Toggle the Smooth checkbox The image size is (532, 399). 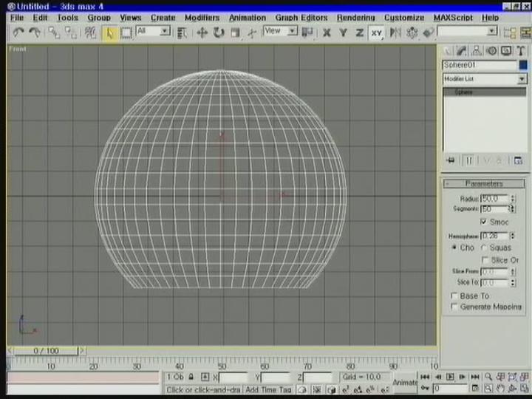[x=483, y=222]
